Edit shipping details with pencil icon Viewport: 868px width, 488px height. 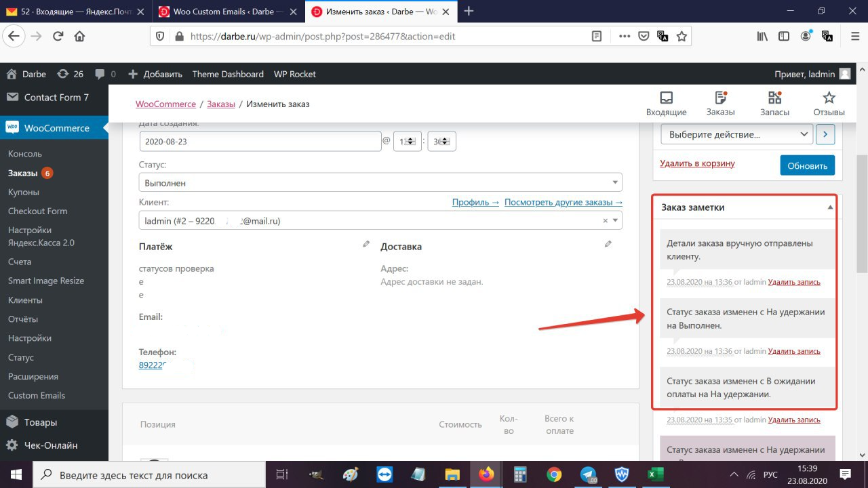(608, 244)
